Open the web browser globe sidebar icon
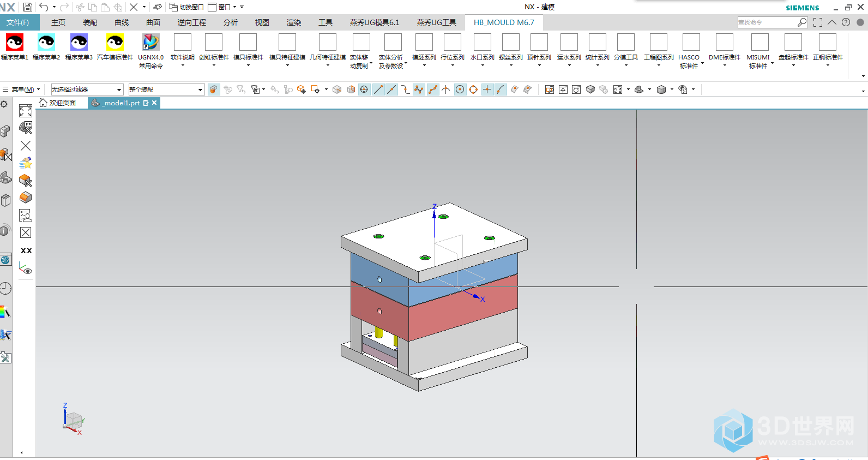Screen dimensions: 868x460 point(5,260)
